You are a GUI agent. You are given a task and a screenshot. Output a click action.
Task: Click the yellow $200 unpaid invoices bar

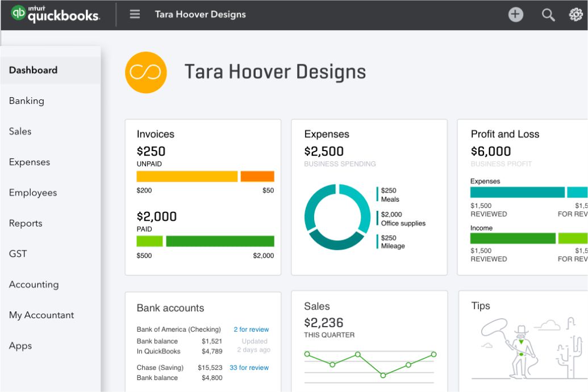click(187, 176)
